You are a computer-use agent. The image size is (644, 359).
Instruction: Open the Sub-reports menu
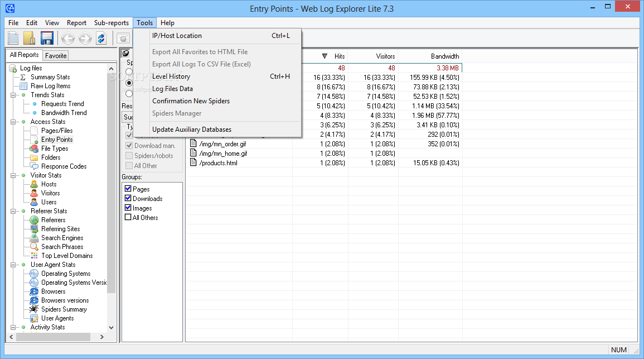pyautogui.click(x=112, y=23)
